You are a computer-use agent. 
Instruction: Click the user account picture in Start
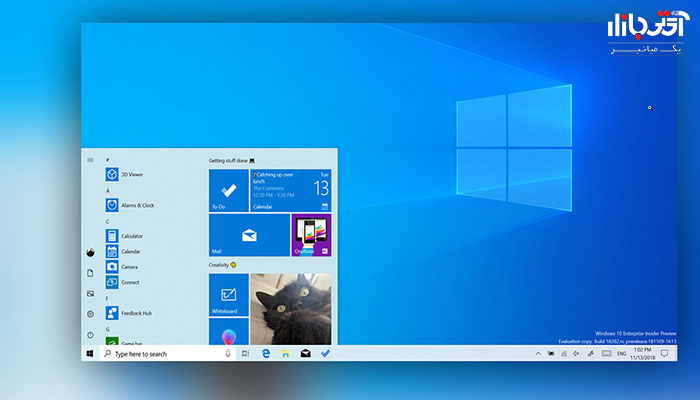point(90,253)
